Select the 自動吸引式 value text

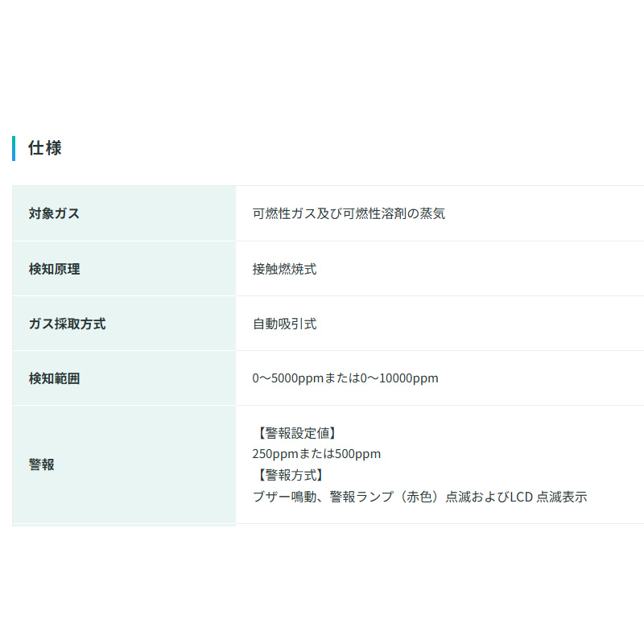284,324
